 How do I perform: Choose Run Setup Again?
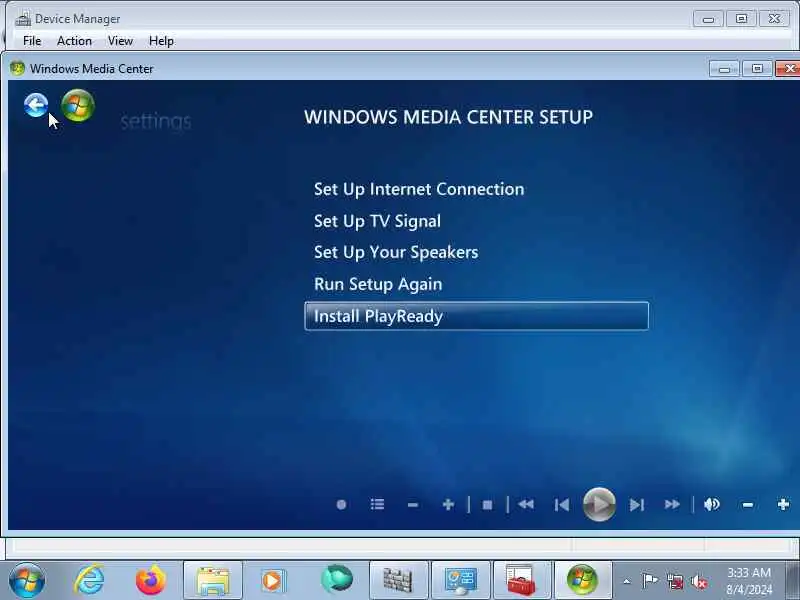[x=378, y=284]
